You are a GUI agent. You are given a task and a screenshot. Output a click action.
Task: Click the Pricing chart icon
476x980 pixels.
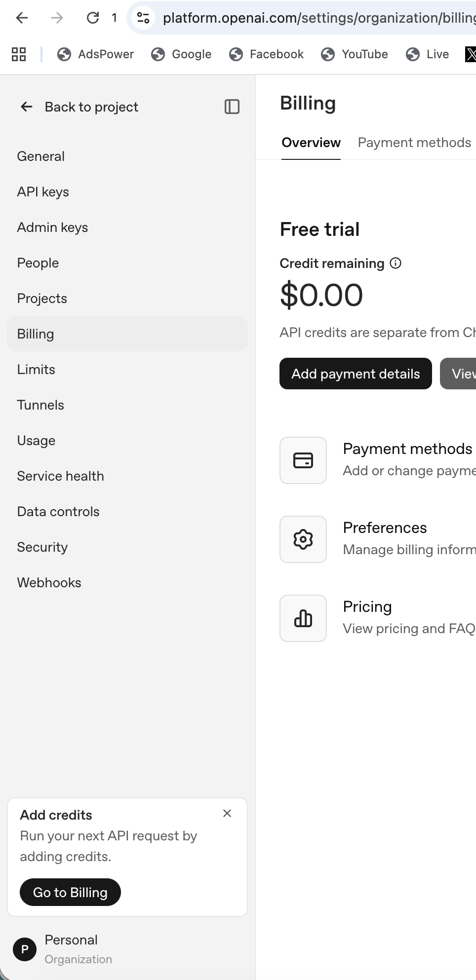pyautogui.click(x=303, y=618)
